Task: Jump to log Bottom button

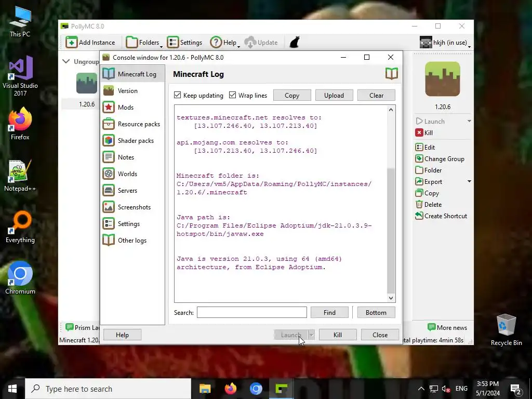Action: 376,312
